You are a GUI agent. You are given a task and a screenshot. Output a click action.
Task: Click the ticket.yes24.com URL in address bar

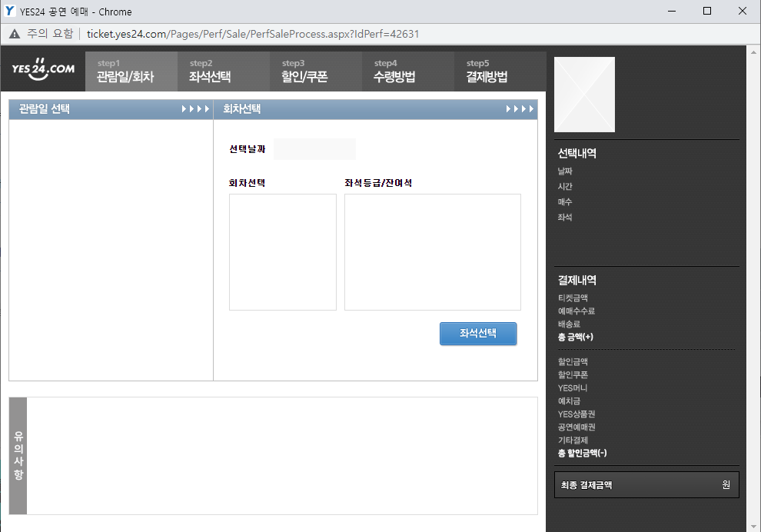(x=253, y=34)
